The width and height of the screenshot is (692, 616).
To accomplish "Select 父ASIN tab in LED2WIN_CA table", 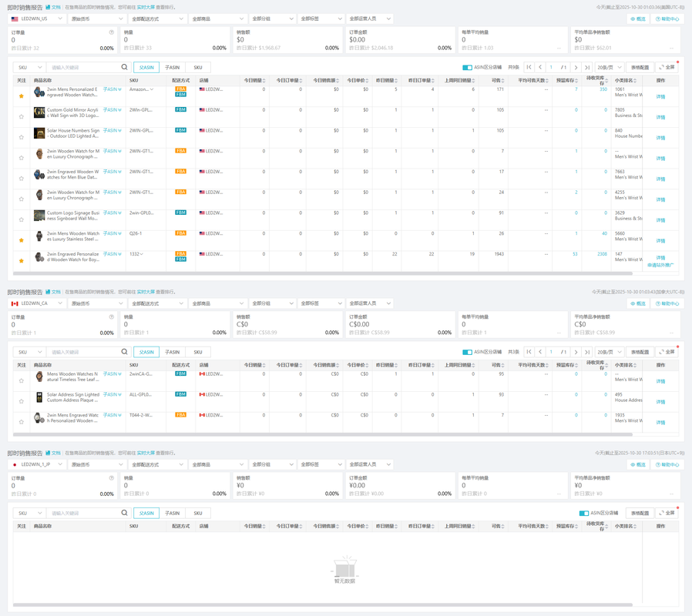I will click(146, 352).
